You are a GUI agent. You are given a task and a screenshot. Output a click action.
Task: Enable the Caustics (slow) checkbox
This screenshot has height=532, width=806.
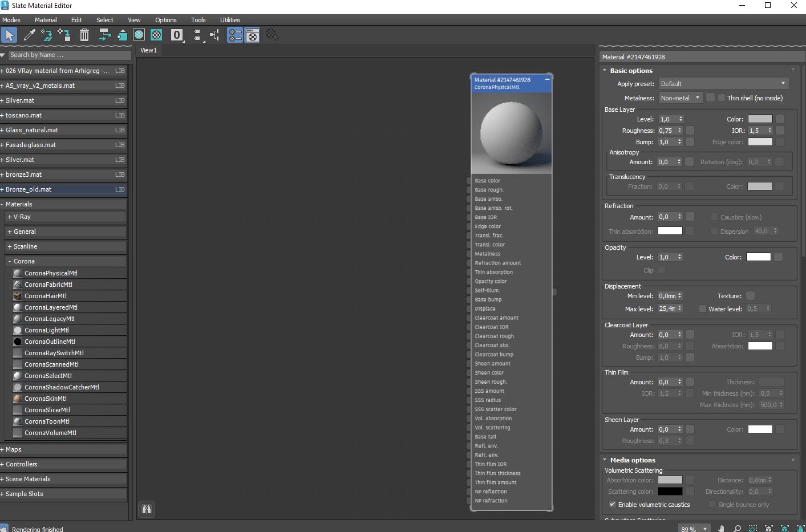tap(714, 217)
